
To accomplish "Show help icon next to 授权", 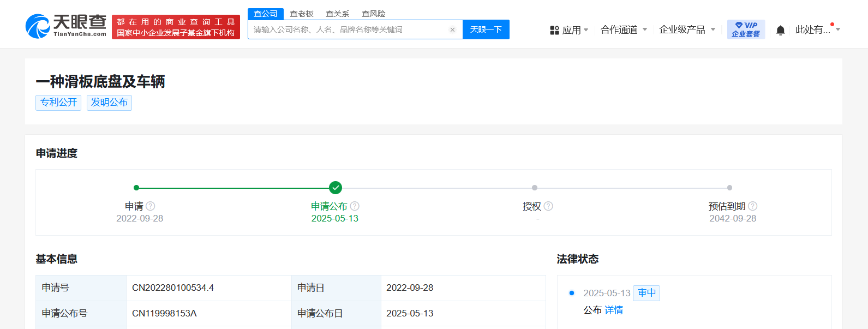I will tap(548, 206).
